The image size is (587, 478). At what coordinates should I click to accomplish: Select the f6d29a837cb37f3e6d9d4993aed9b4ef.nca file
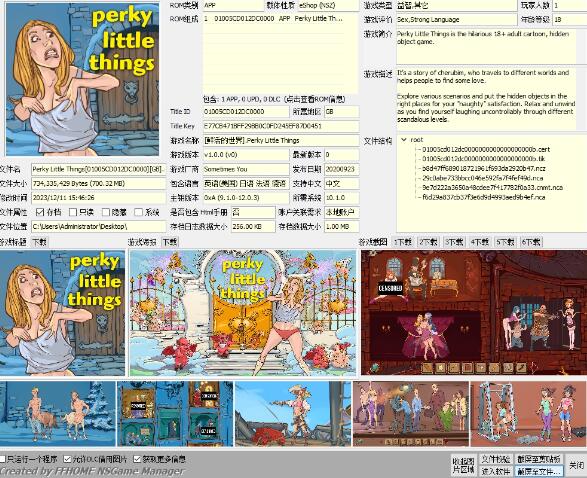coord(484,197)
